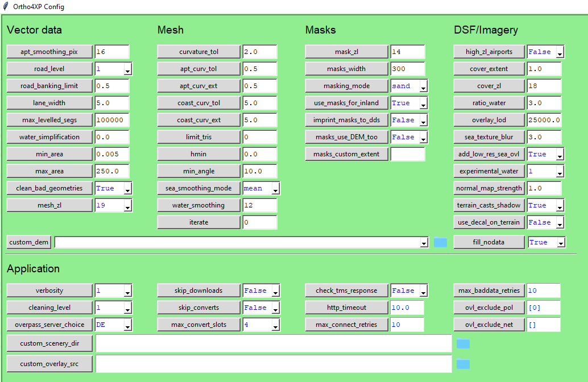Viewport: 588px width, 382px height.
Task: Click the ovl_exclude_net value field
Action: 544,325
